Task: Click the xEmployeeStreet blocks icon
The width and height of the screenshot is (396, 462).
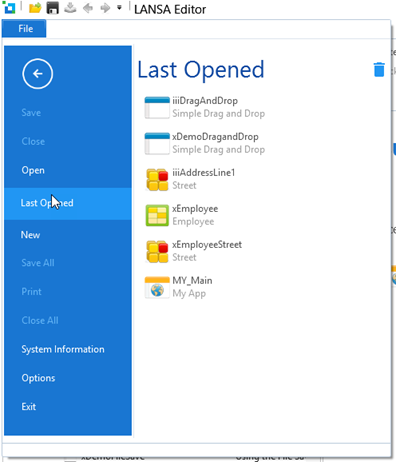Action: click(x=157, y=251)
